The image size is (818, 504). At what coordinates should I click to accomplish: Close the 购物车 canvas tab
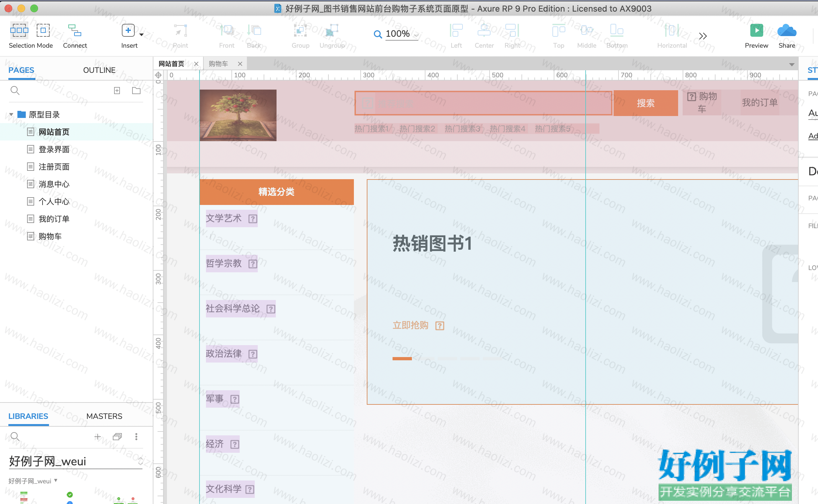(x=240, y=64)
